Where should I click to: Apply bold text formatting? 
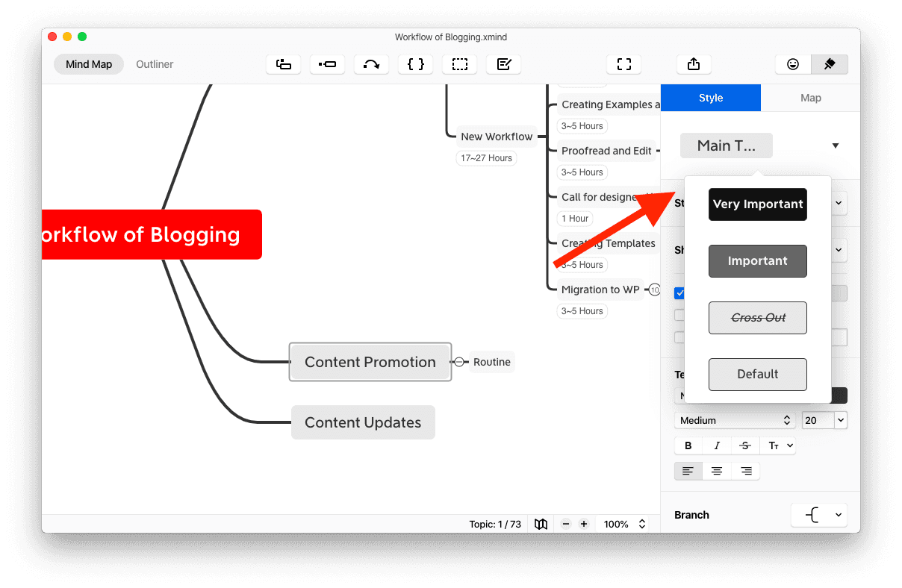coord(688,445)
